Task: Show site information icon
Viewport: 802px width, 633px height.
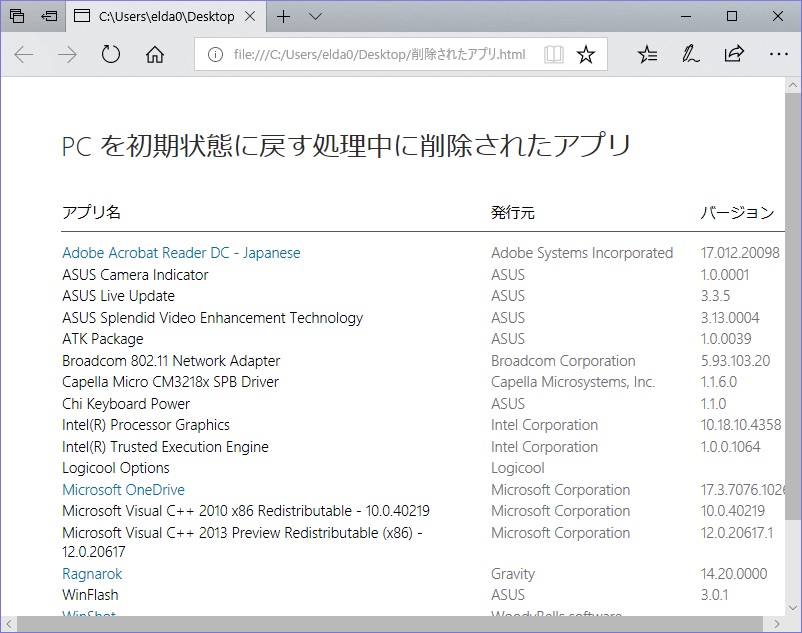Action: click(215, 54)
